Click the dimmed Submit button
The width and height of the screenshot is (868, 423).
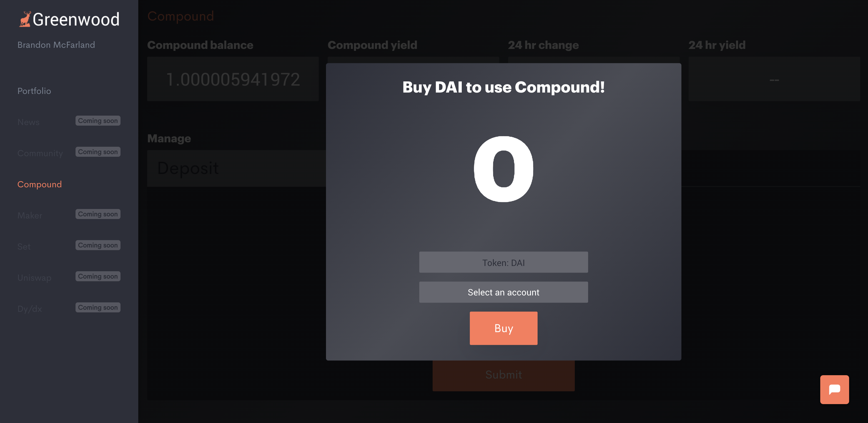(503, 375)
